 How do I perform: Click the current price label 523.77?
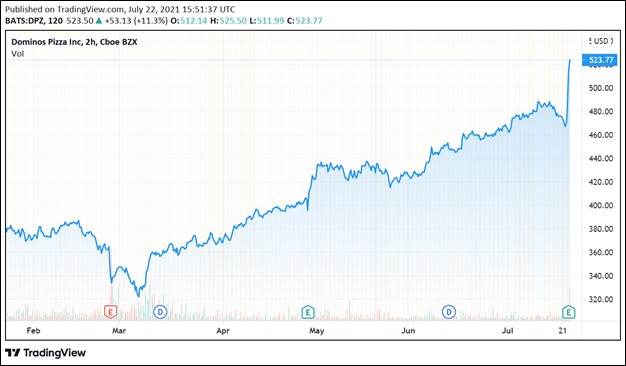(x=600, y=60)
